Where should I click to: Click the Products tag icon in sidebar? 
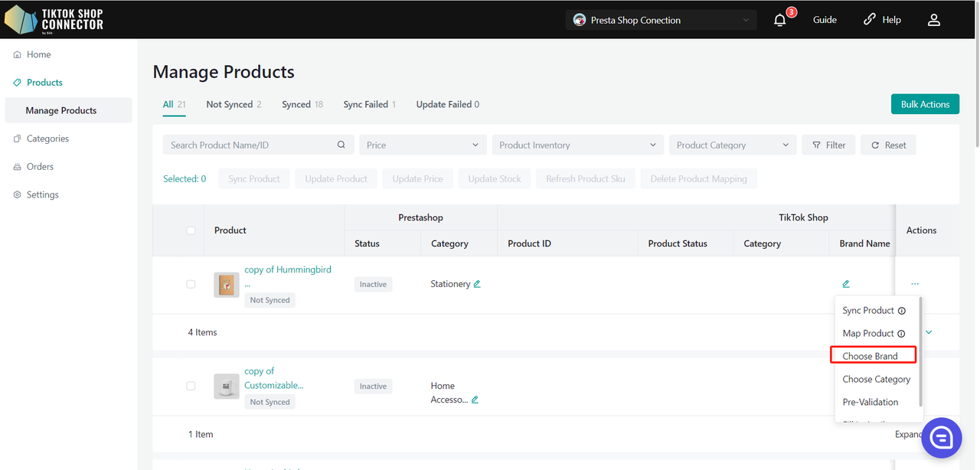18,83
